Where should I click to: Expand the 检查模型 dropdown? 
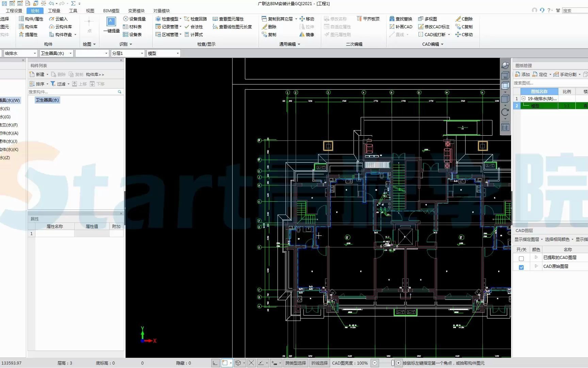coord(180,19)
